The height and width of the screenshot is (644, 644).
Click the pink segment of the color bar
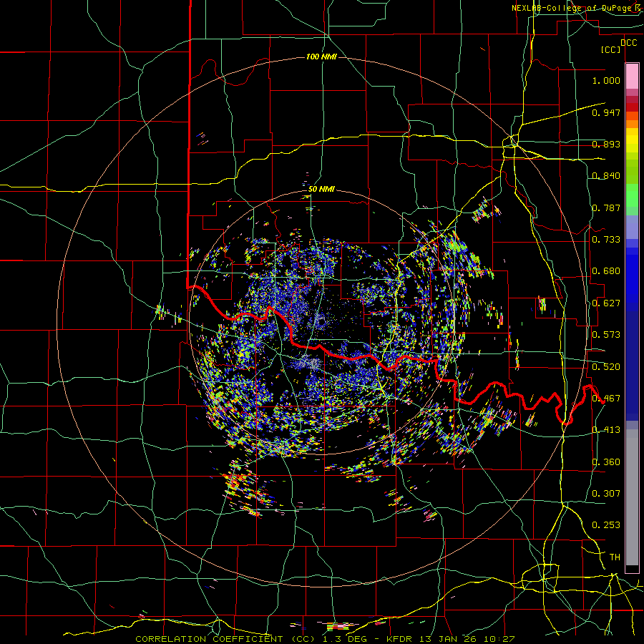pyautogui.click(x=632, y=77)
